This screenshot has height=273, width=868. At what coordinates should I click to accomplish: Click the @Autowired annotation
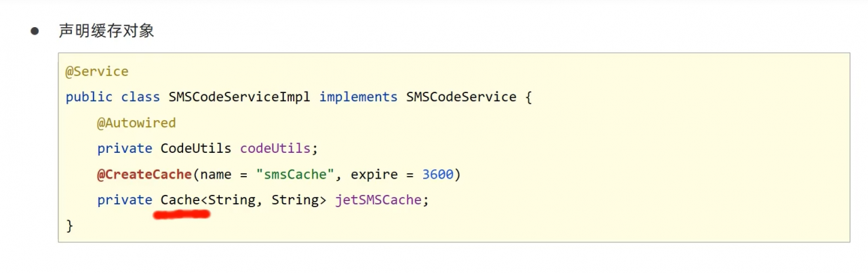click(x=136, y=123)
